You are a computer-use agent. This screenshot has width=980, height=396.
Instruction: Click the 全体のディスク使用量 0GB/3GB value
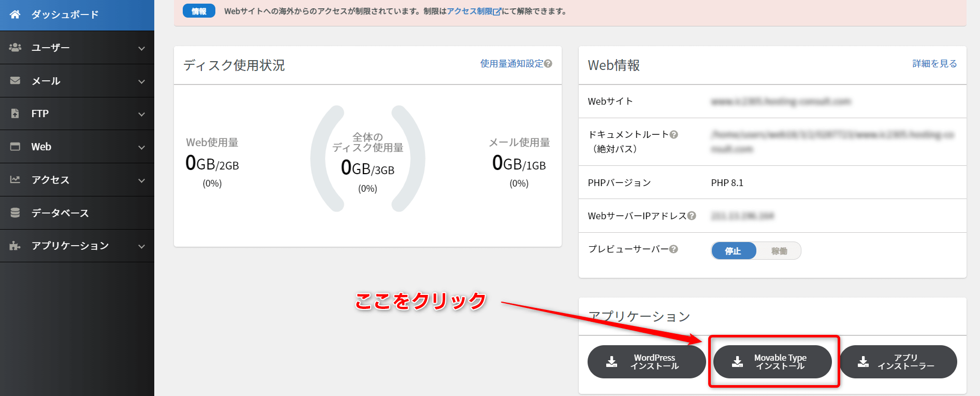(368, 168)
